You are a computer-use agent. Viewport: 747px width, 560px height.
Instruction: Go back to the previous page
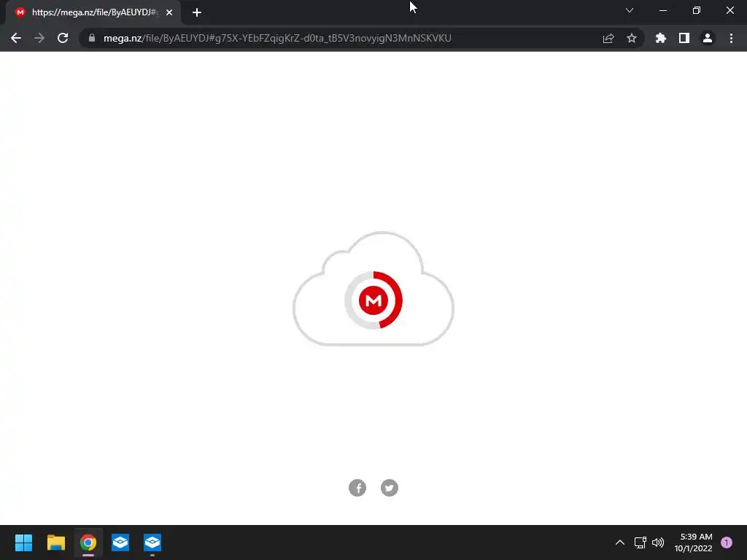point(16,38)
